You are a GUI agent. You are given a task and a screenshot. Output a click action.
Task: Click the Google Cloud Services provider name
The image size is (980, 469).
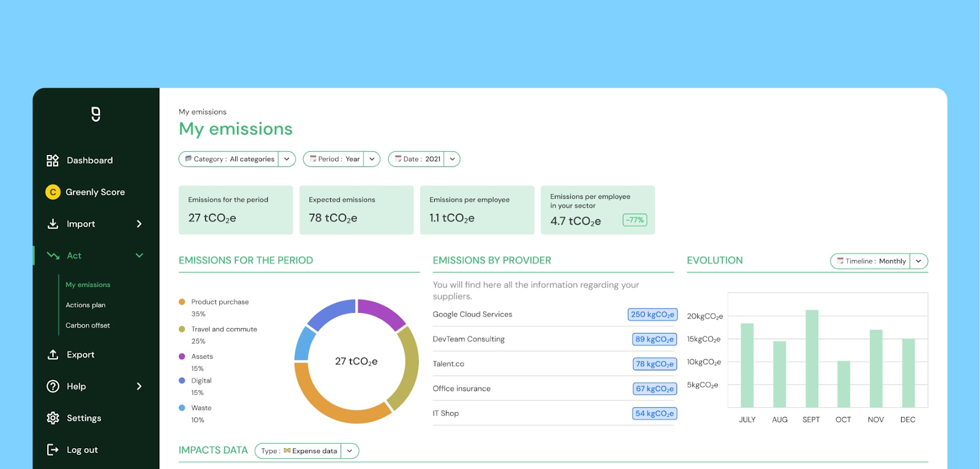coord(472,314)
